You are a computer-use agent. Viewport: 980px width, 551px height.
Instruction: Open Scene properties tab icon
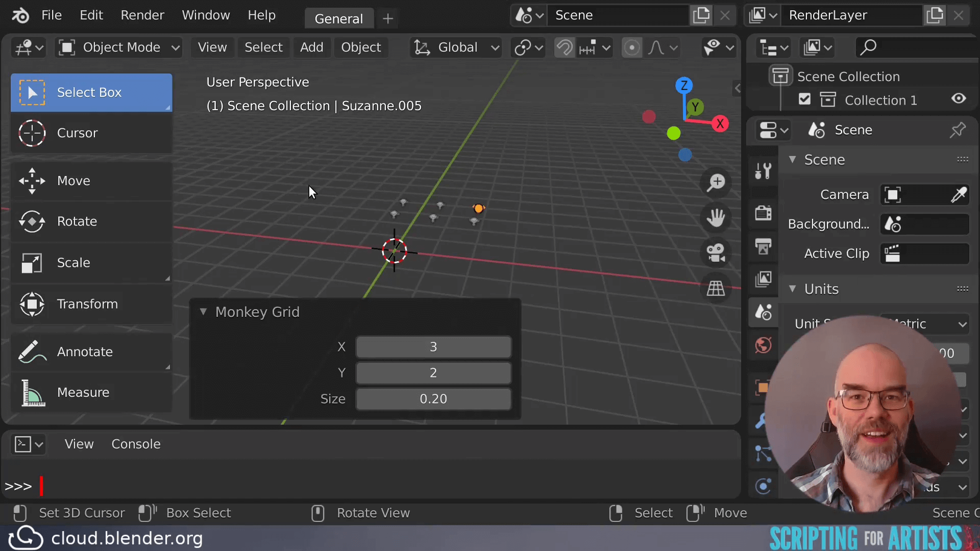(x=763, y=312)
